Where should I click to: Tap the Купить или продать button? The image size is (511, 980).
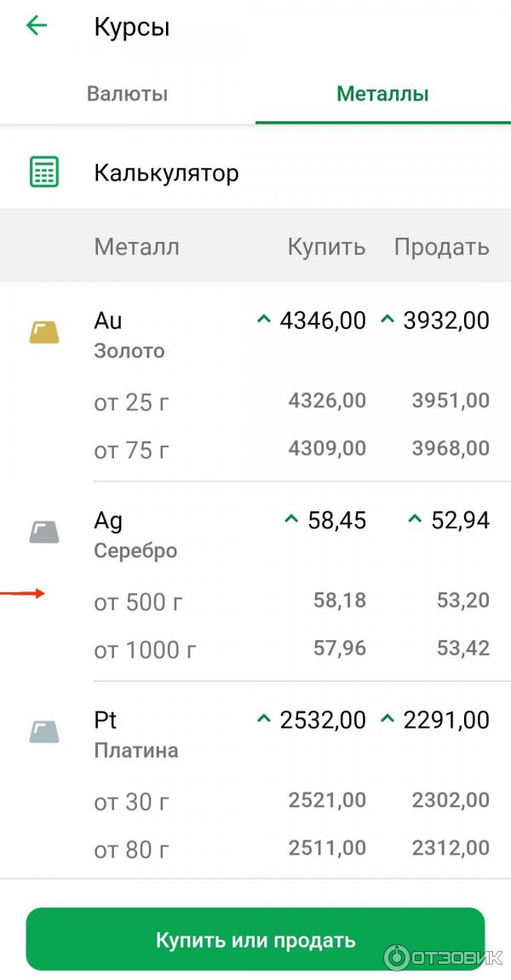coord(255,939)
